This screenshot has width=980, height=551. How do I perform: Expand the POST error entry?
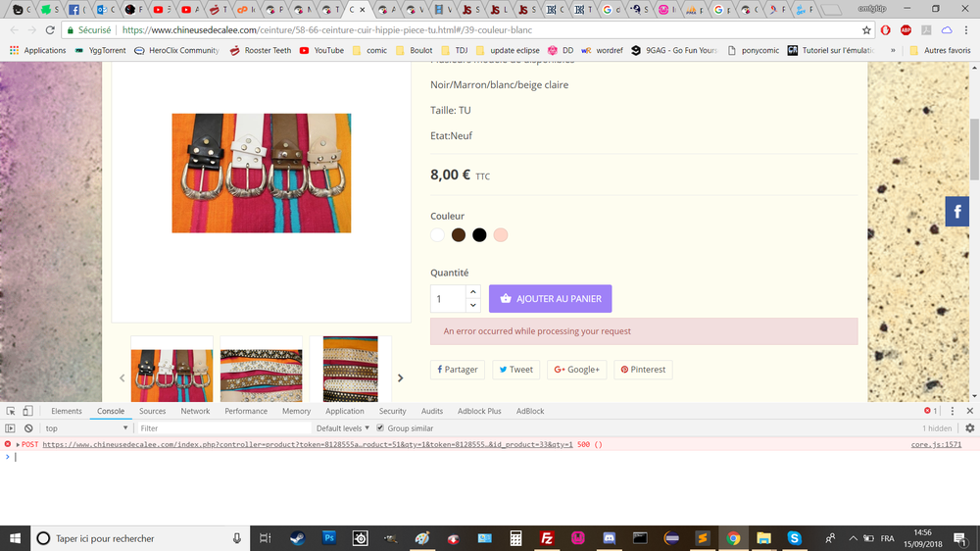click(x=18, y=445)
